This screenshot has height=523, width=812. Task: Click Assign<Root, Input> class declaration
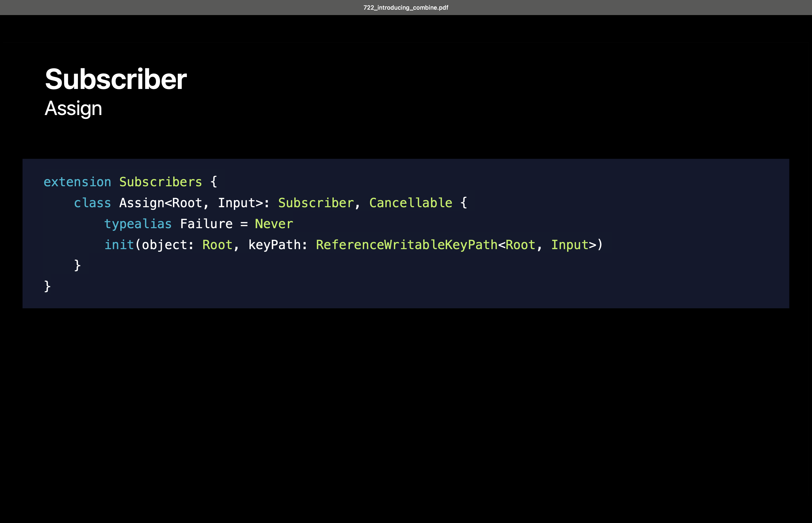(x=191, y=203)
